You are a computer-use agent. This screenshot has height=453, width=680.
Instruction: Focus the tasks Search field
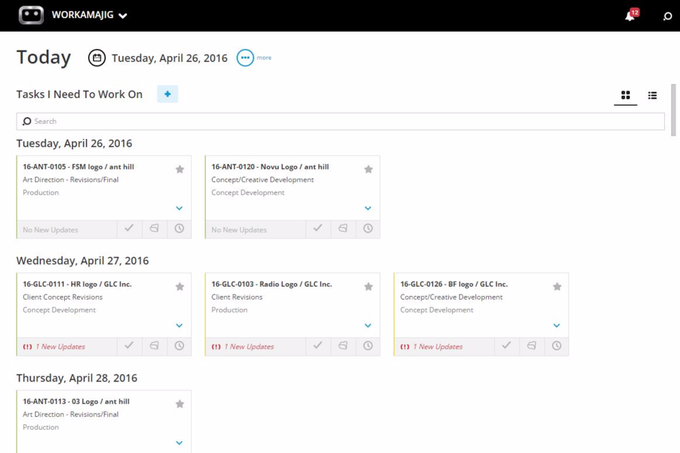point(340,121)
